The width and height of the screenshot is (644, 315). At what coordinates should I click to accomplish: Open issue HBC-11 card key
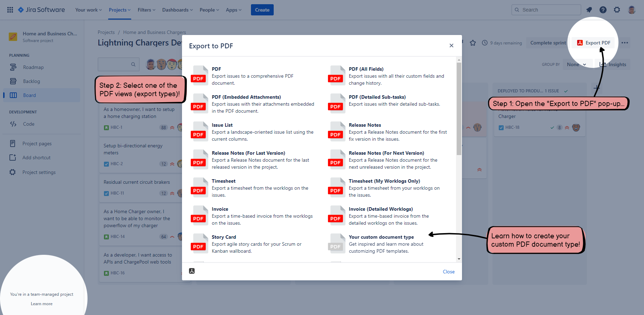tap(117, 193)
